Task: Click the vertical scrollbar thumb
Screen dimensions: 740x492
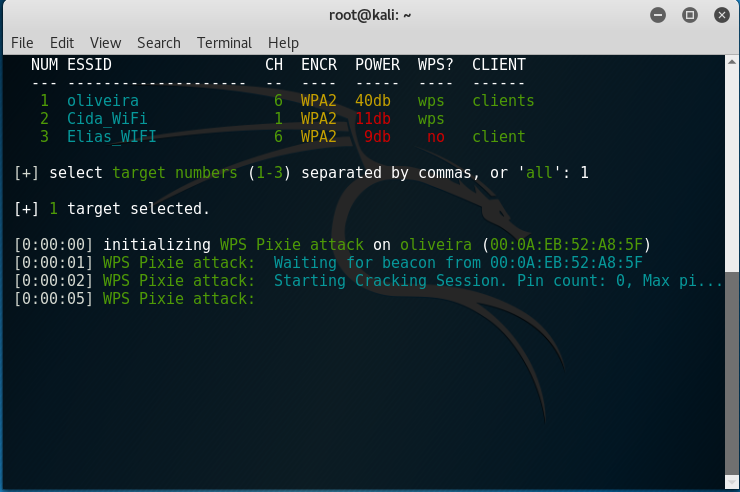Action: tap(732, 373)
